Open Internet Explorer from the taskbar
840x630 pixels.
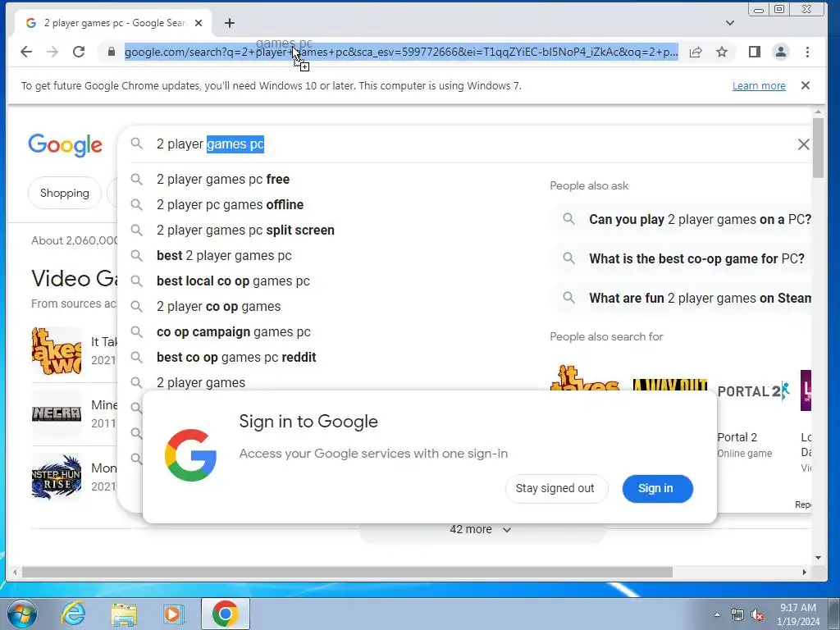point(72,614)
